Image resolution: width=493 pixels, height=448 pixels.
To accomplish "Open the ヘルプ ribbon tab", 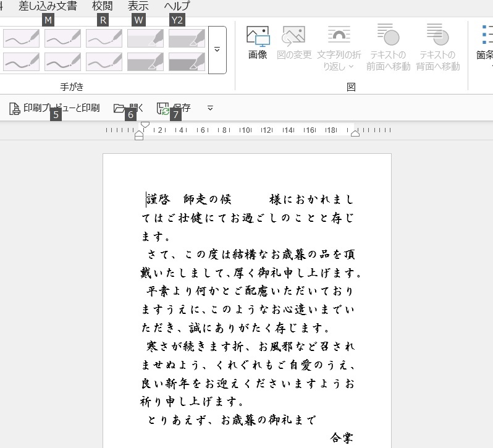I will pyautogui.click(x=177, y=6).
